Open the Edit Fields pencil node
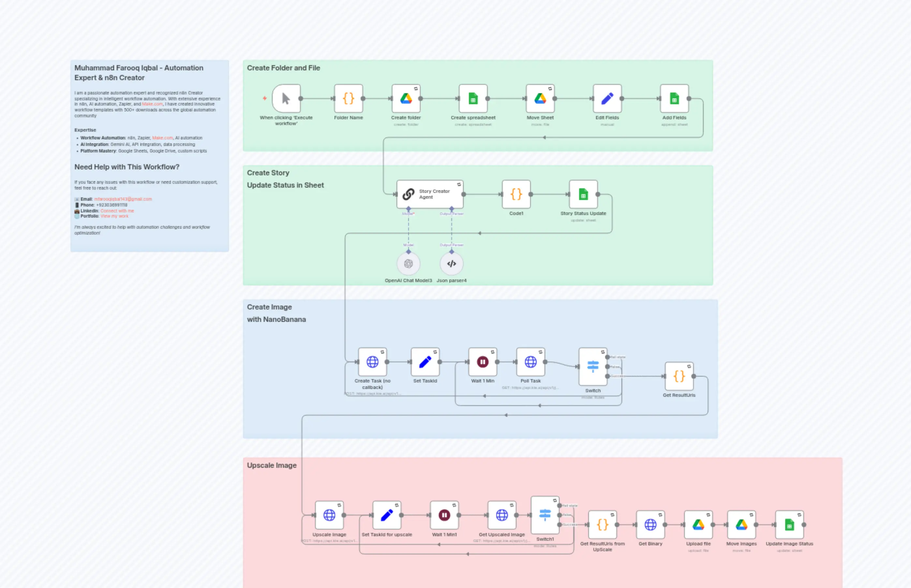Screen dimensions: 911x588 607,98
